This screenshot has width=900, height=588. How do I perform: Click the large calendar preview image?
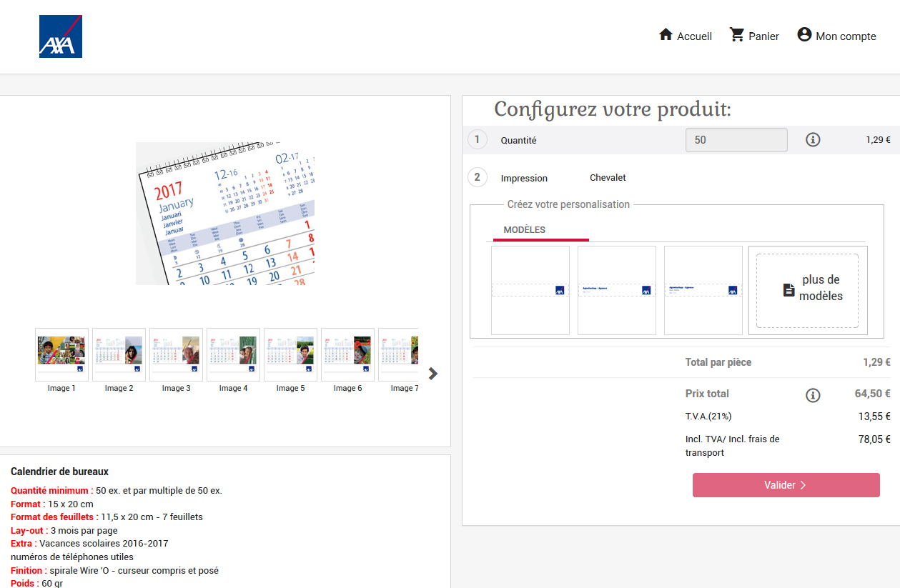coord(225,214)
